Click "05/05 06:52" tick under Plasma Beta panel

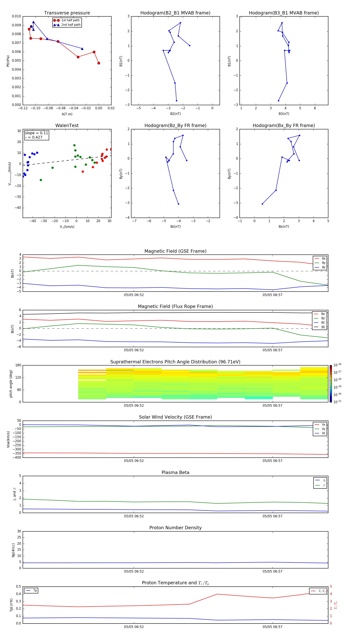point(134,516)
